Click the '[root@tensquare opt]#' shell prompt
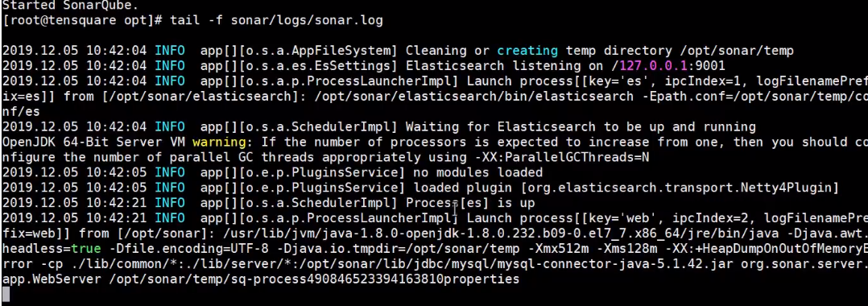This screenshot has width=868, height=306. [82, 20]
